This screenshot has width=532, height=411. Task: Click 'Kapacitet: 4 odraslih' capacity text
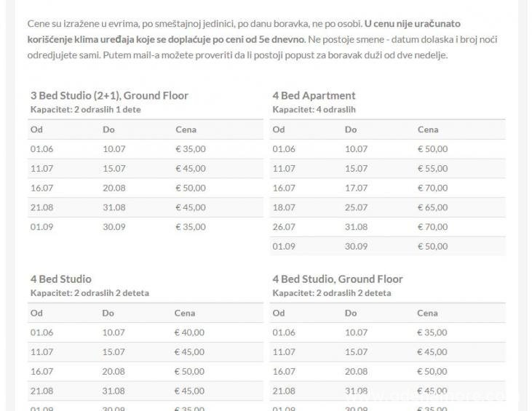(x=314, y=109)
